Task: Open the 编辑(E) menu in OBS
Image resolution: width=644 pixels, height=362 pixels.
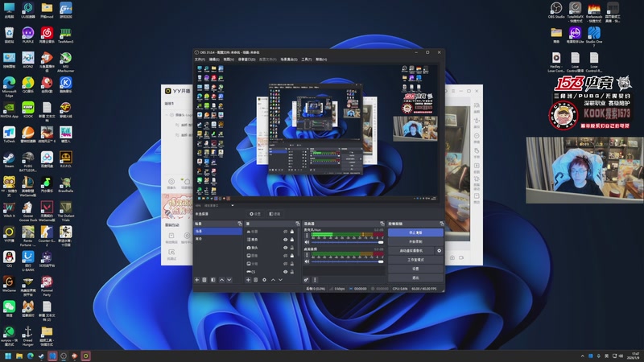Action: coord(214,60)
